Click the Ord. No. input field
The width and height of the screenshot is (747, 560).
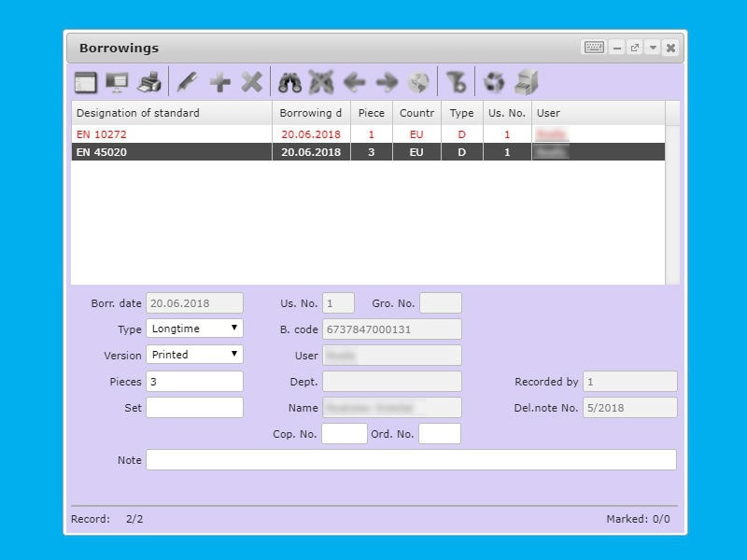[440, 434]
